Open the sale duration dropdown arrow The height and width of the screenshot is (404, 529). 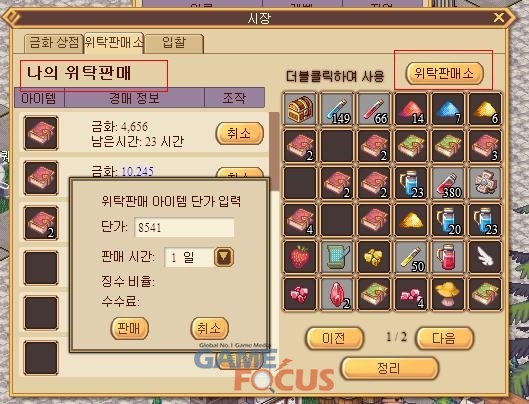224,257
